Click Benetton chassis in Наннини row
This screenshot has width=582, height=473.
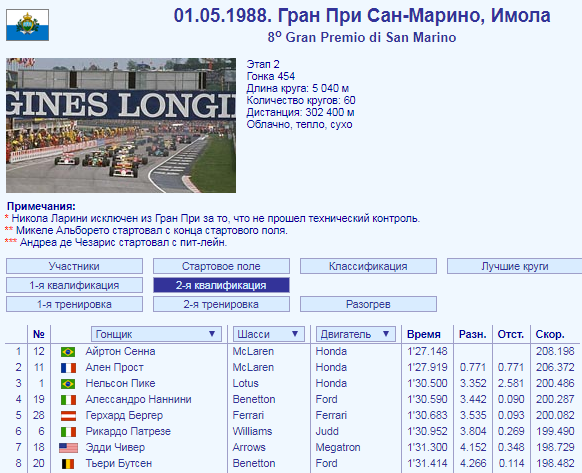(x=254, y=399)
